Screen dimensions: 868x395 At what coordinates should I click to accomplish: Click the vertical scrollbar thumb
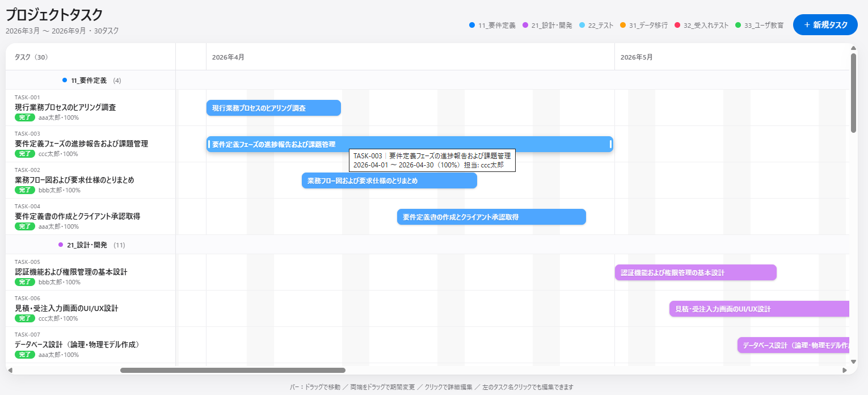point(853,93)
